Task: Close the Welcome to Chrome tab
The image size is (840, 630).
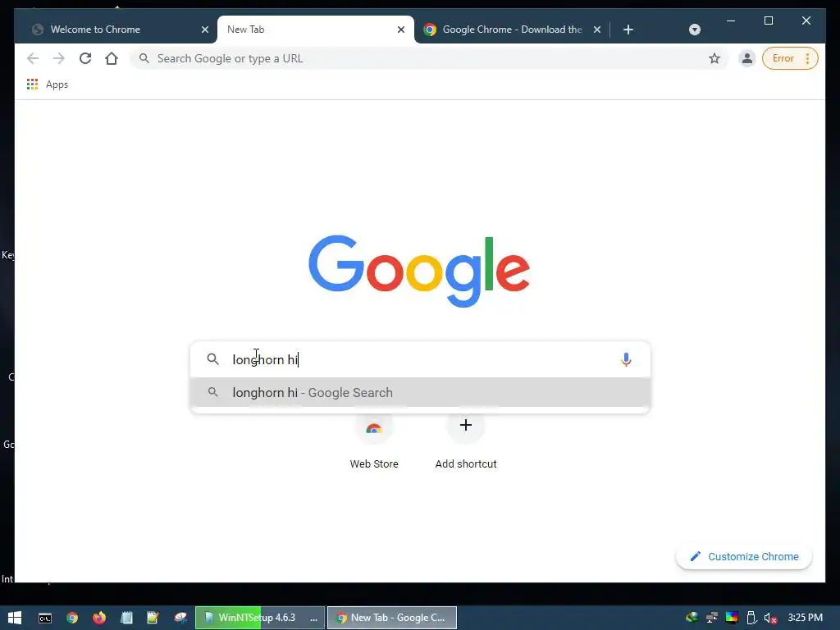Action: [x=204, y=30]
